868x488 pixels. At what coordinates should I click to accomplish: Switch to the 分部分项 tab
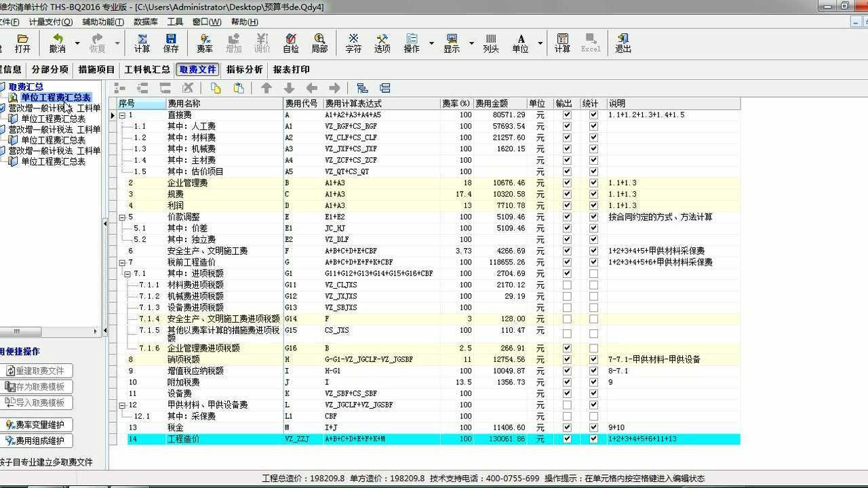[50, 69]
